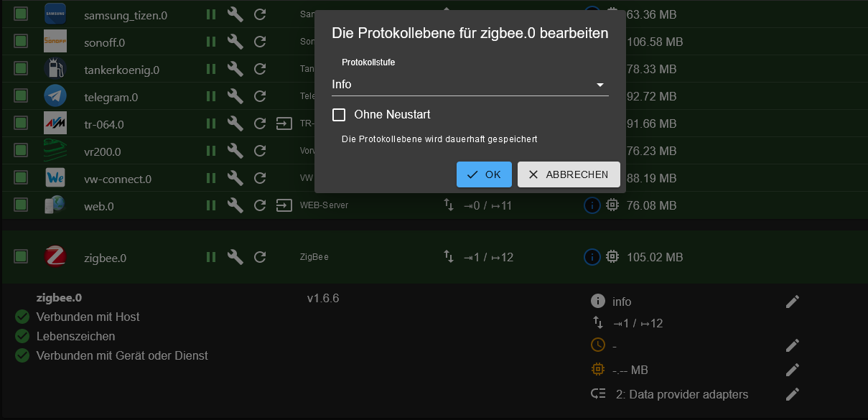The height and width of the screenshot is (420, 868).
Task: Pause the zigbee.0 instance
Action: click(x=211, y=257)
